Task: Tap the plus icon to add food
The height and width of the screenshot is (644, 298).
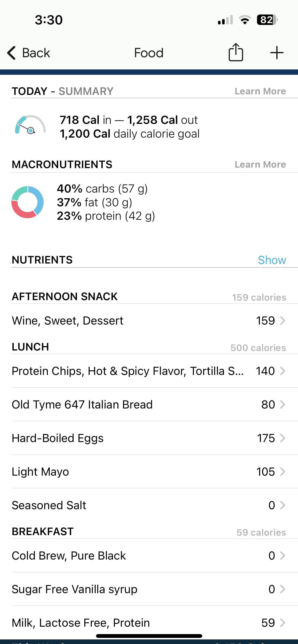Action: [277, 53]
